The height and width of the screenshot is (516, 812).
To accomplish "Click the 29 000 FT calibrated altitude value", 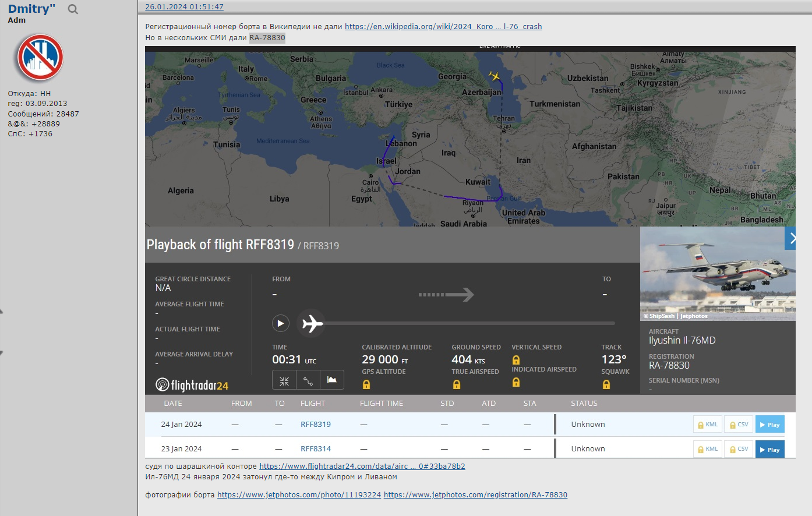I will 385,359.
